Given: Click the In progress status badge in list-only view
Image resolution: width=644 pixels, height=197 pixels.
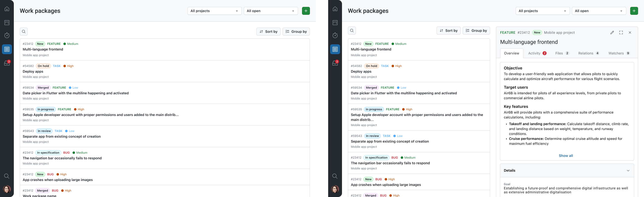Looking at the screenshot, I should click(46, 109).
